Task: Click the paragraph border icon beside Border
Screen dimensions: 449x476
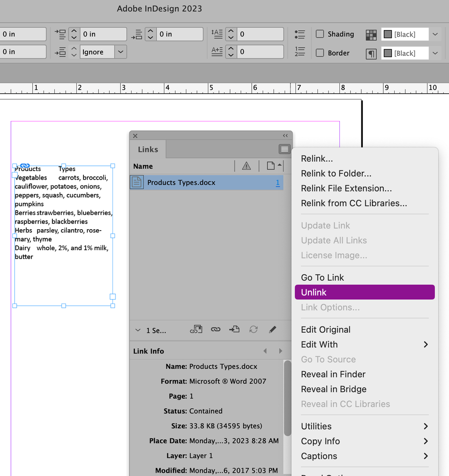Action: pos(371,54)
